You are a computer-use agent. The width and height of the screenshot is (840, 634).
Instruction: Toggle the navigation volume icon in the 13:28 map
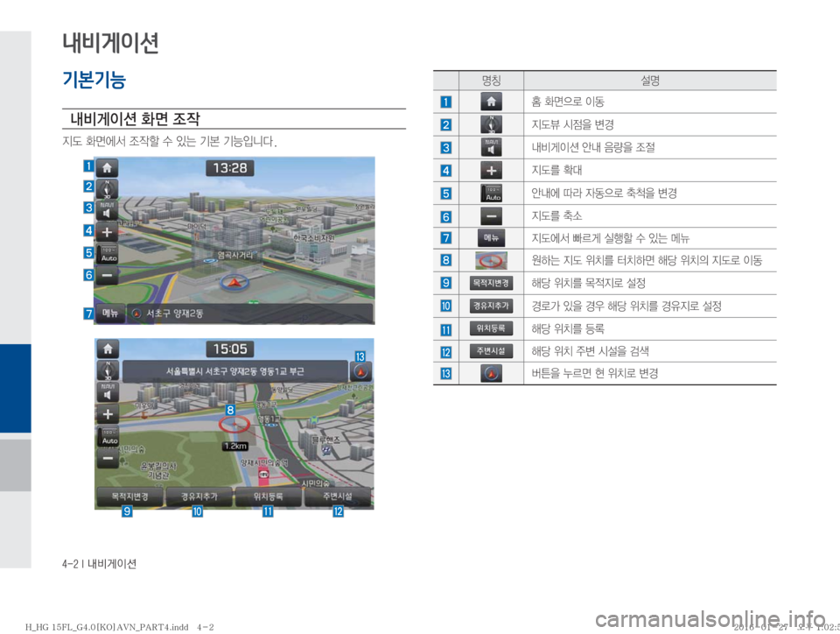coord(107,209)
